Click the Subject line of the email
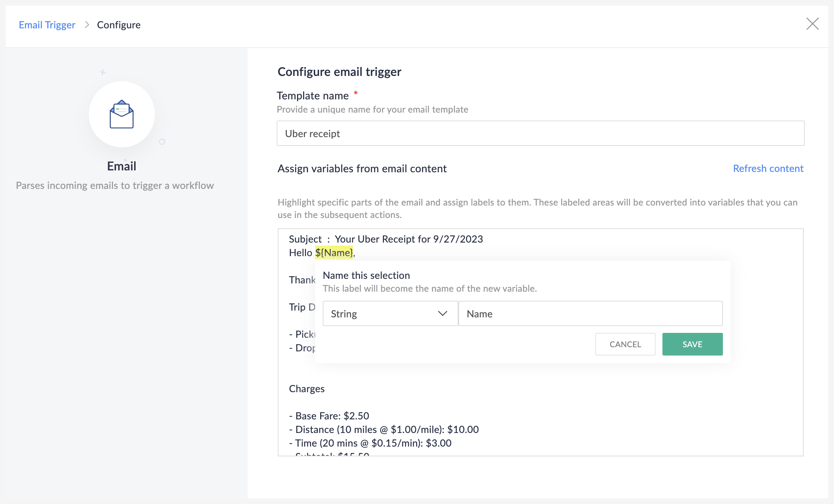The height and width of the screenshot is (504, 834). point(385,239)
